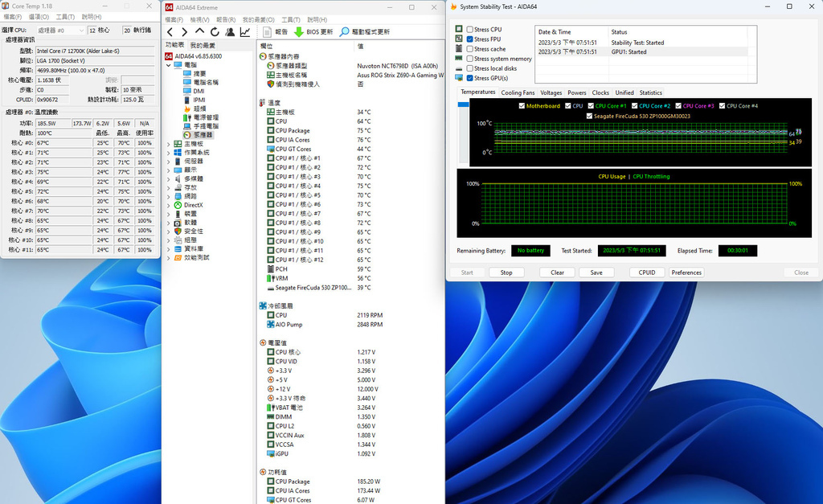Enable Stress local disks checkbox
The width and height of the screenshot is (823, 504).
click(469, 68)
